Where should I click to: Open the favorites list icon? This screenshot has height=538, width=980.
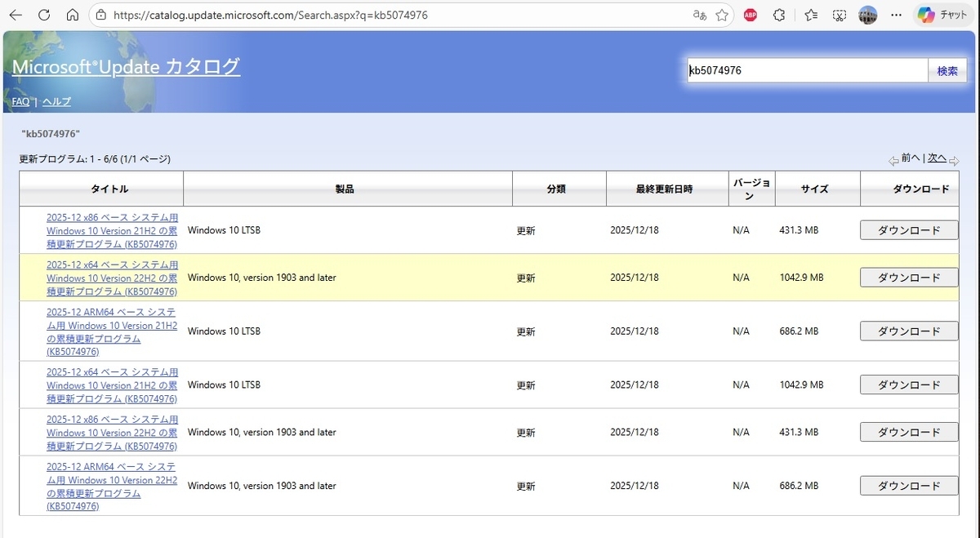point(811,15)
